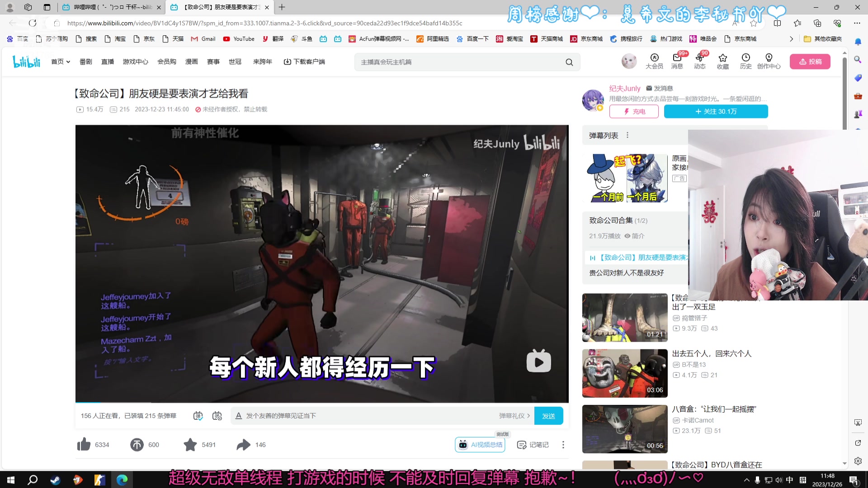Viewport: 868px width, 488px height.
Task: Click the video progress bar
Action: pyautogui.click(x=322, y=402)
